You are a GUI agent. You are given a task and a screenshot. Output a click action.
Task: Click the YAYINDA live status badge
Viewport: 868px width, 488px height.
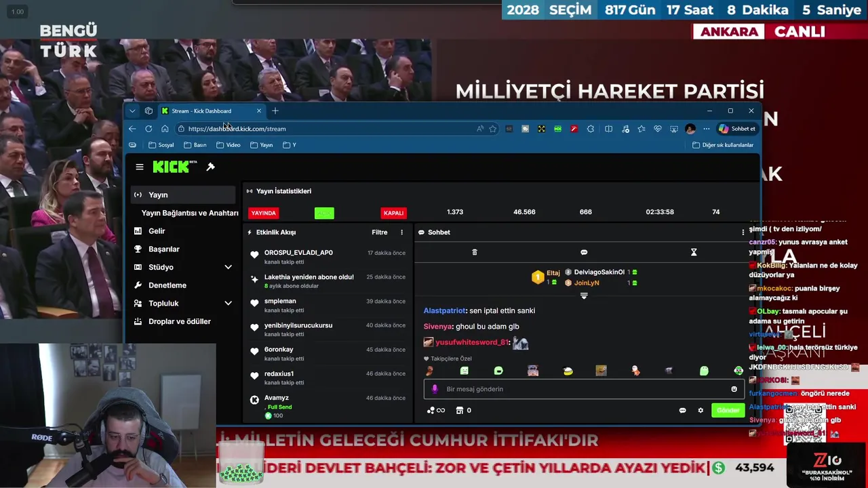[x=264, y=213]
